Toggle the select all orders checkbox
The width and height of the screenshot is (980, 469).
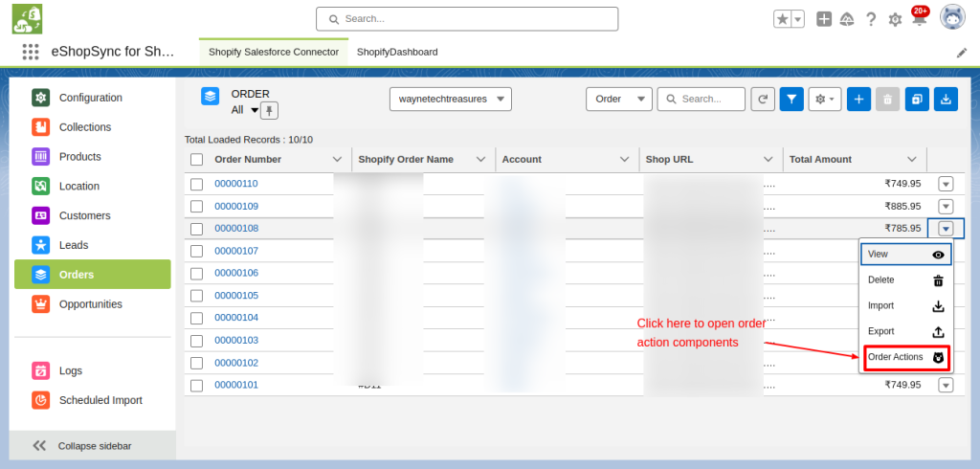point(197,160)
